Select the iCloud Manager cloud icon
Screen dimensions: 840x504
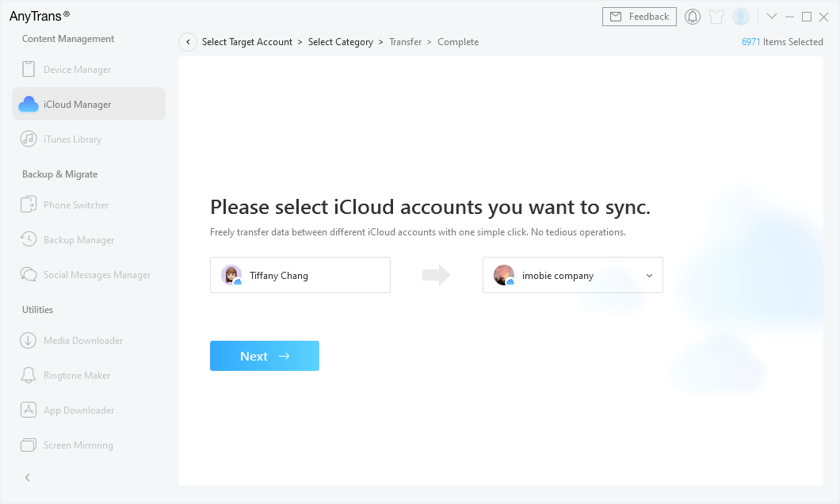pos(29,105)
